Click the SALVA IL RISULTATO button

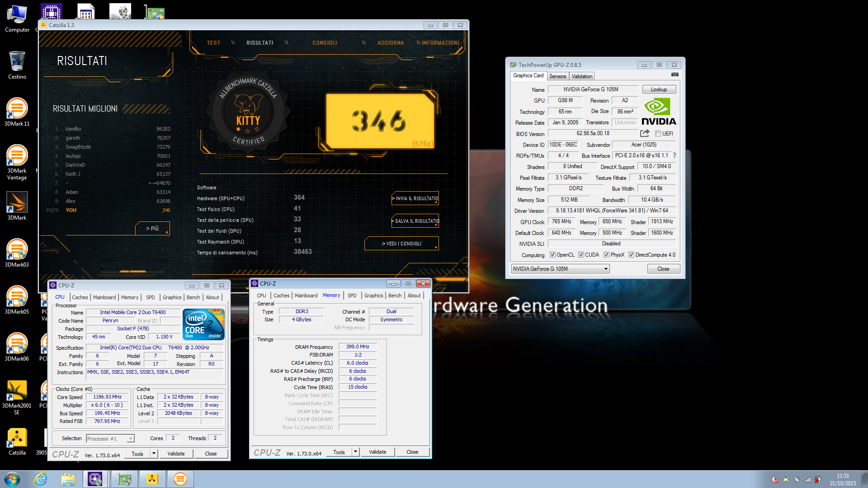click(x=415, y=221)
